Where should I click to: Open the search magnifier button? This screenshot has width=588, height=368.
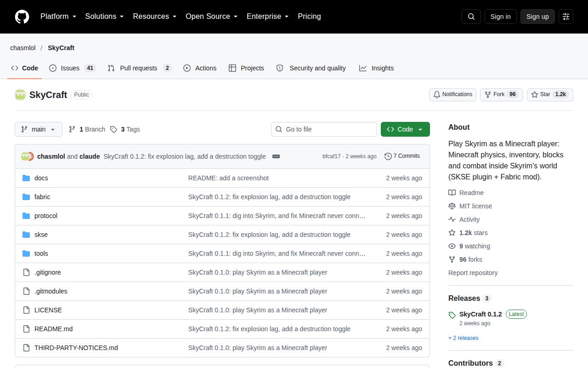tap(471, 17)
